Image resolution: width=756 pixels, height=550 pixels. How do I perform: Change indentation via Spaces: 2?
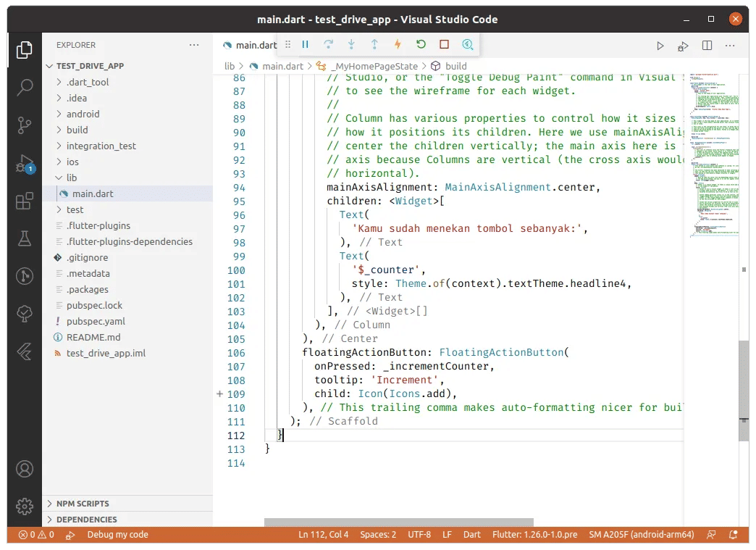click(x=378, y=535)
